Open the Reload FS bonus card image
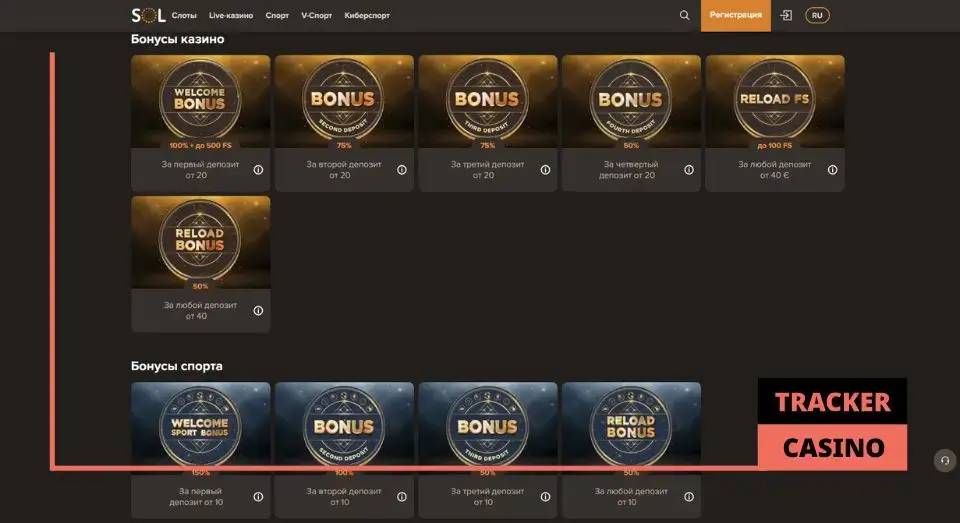Viewport: 960px width, 523px height. point(775,102)
